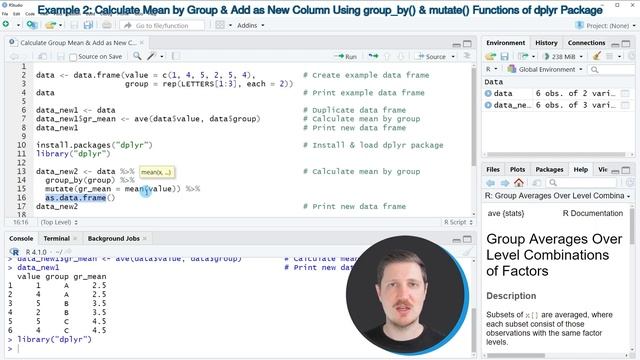The height and width of the screenshot is (360, 640).
Task: Click the blue expand icon beside data
Action: [488, 93]
